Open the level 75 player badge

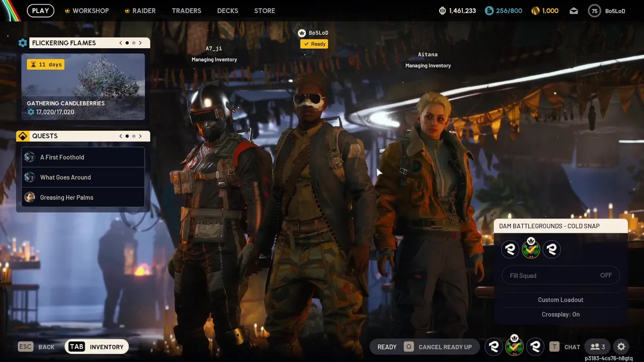pyautogui.click(x=594, y=11)
